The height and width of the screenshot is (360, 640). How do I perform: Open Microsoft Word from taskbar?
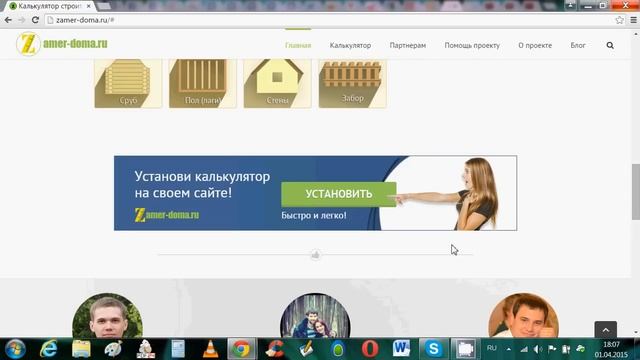(401, 349)
